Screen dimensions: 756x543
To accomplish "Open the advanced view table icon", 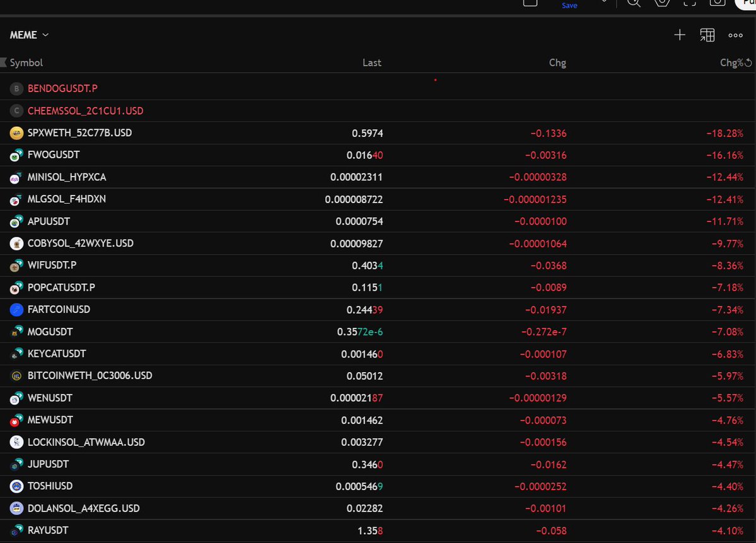I will [707, 35].
